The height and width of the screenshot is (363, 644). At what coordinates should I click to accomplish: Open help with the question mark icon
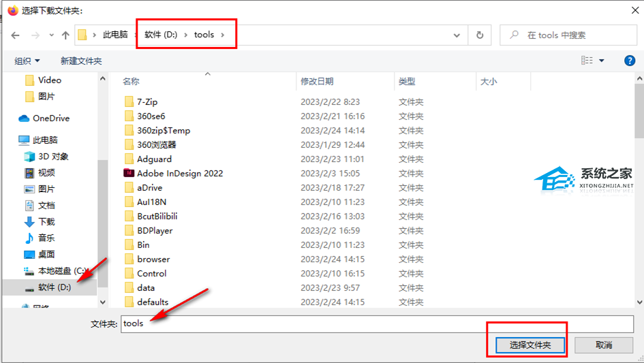coord(629,61)
